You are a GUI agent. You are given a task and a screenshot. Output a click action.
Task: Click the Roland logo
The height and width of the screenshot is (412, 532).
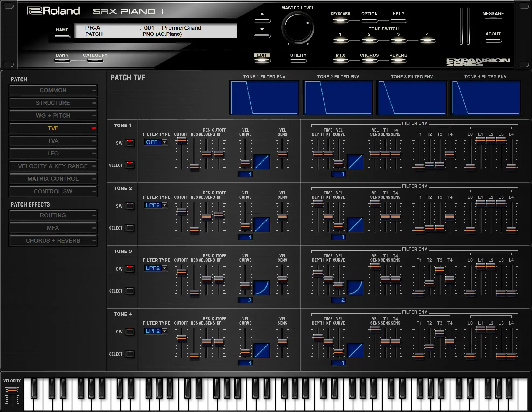54,11
